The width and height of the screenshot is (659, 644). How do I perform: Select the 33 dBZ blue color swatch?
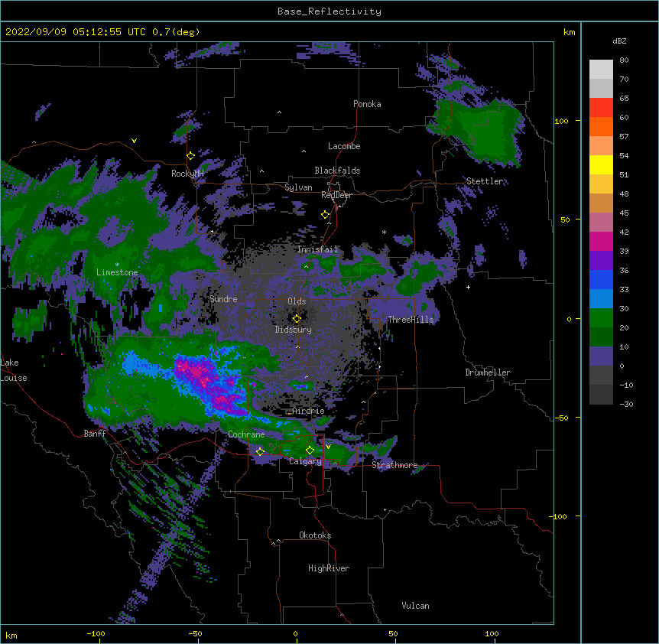coord(601,298)
